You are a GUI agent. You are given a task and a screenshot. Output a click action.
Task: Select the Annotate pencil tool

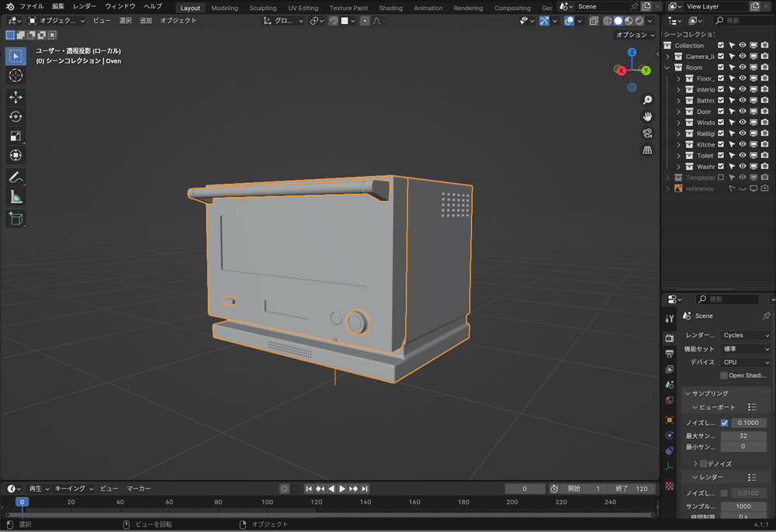16,178
